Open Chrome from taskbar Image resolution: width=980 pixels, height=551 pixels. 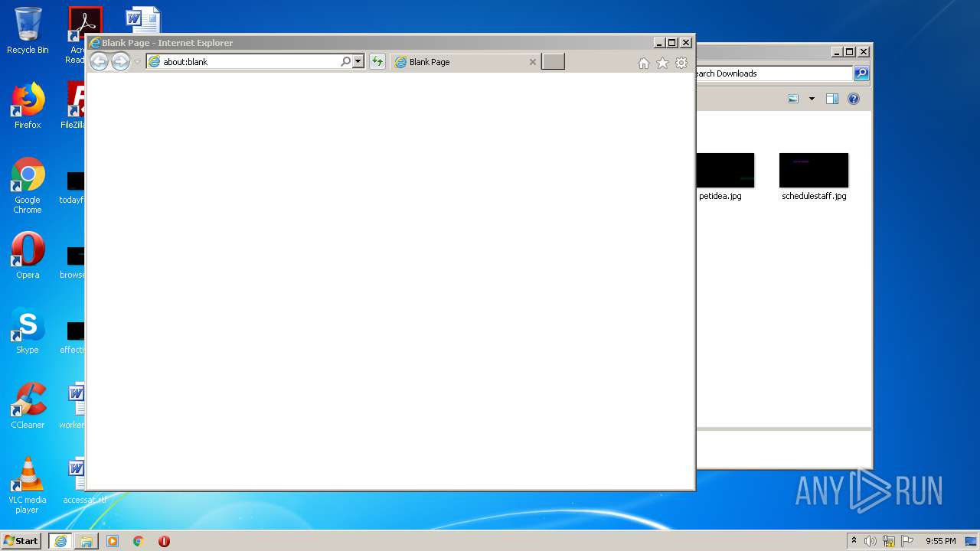139,541
